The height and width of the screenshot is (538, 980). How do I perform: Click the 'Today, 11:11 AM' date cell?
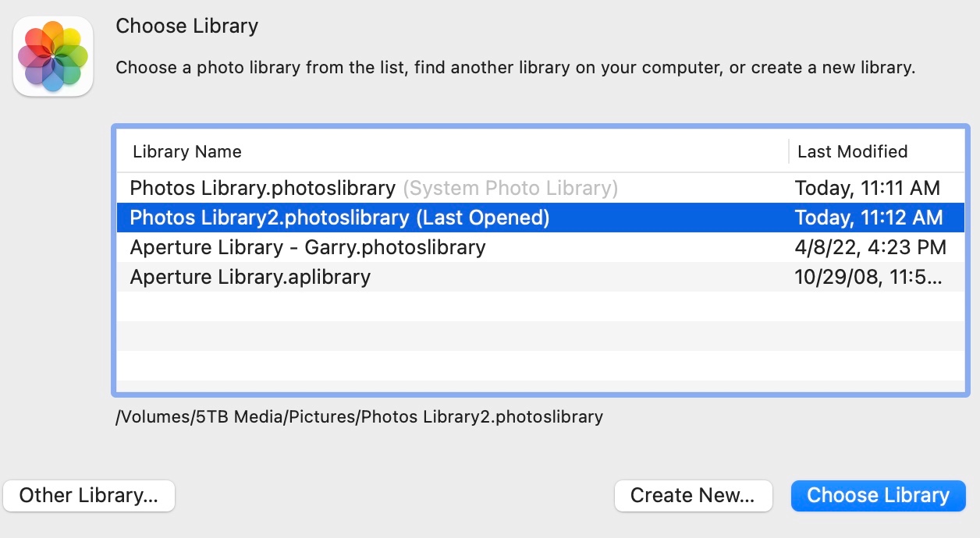click(x=867, y=188)
